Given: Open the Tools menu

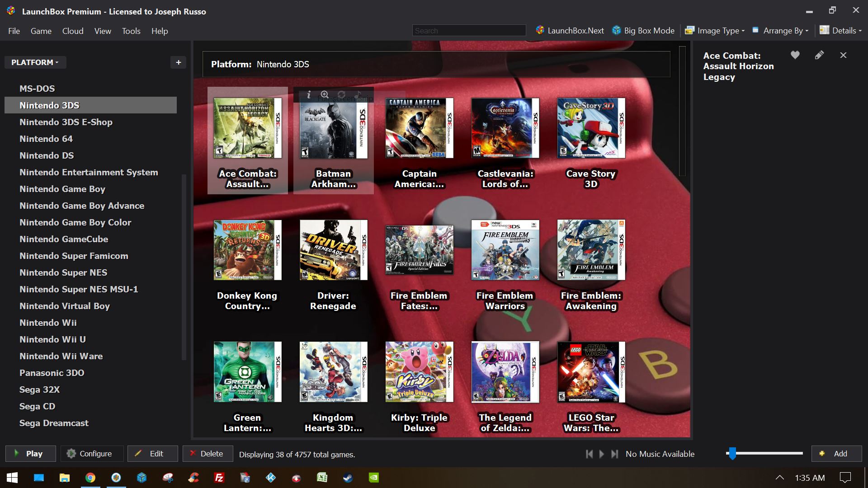Looking at the screenshot, I should pyautogui.click(x=131, y=31).
